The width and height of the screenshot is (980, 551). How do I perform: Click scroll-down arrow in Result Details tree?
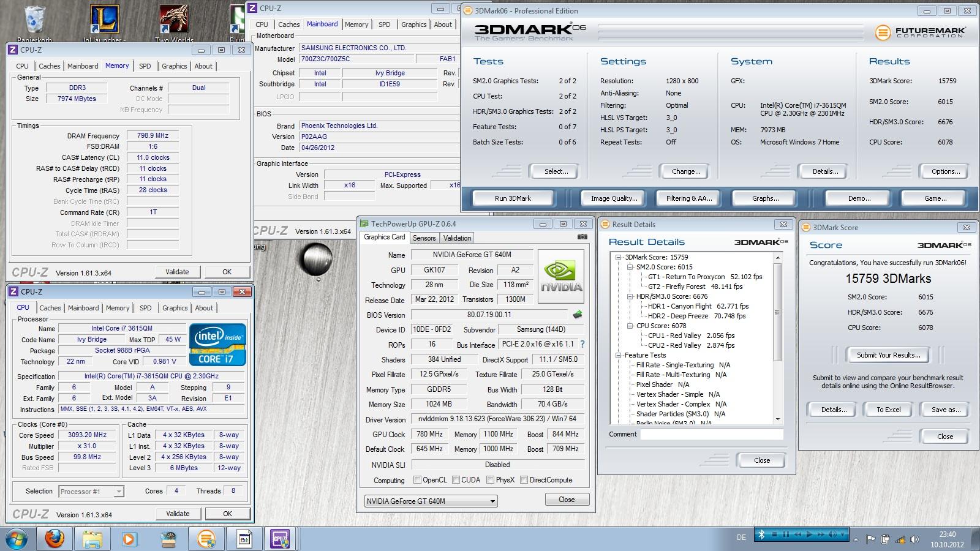tap(778, 419)
